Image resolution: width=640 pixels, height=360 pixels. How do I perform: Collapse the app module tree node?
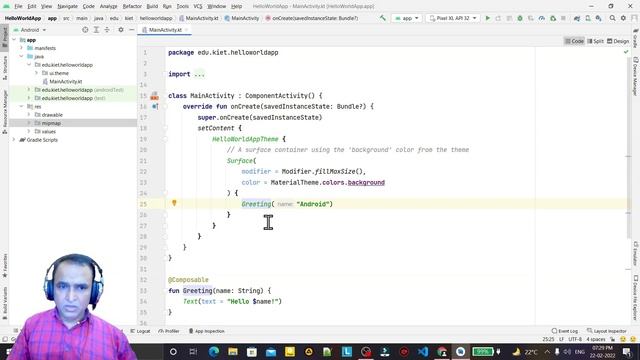[14, 40]
